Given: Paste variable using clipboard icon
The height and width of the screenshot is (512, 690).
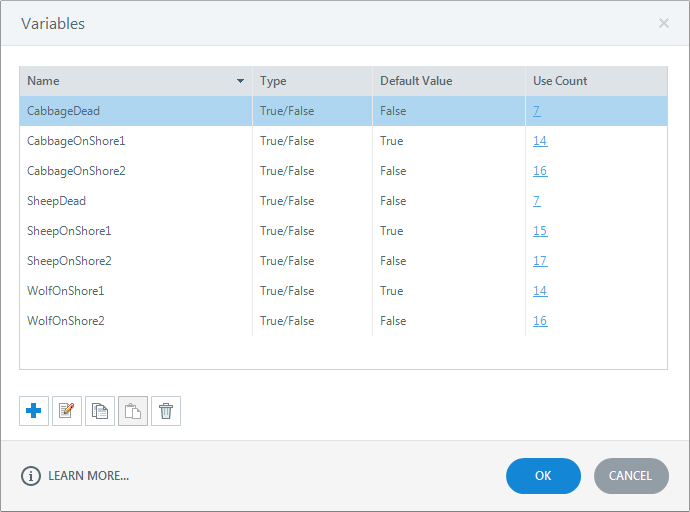Looking at the screenshot, I should click(133, 411).
